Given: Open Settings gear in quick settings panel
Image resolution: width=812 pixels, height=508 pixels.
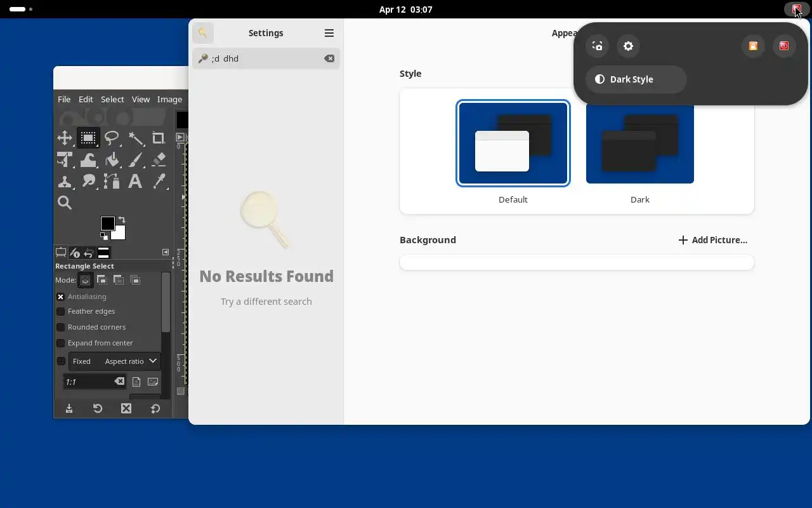Looking at the screenshot, I should (628, 46).
